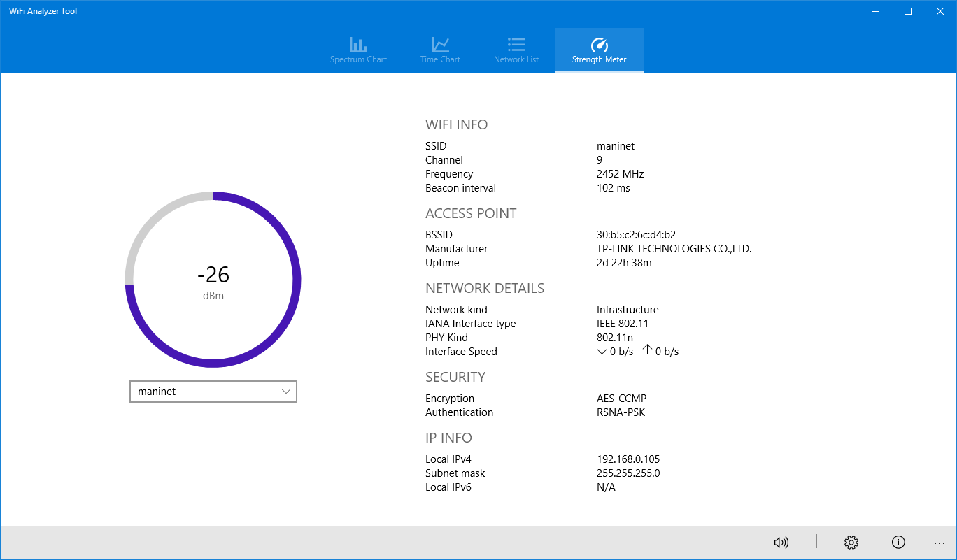The width and height of the screenshot is (957, 560).
Task: Click the Interface Speed download arrow
Action: [x=602, y=351]
